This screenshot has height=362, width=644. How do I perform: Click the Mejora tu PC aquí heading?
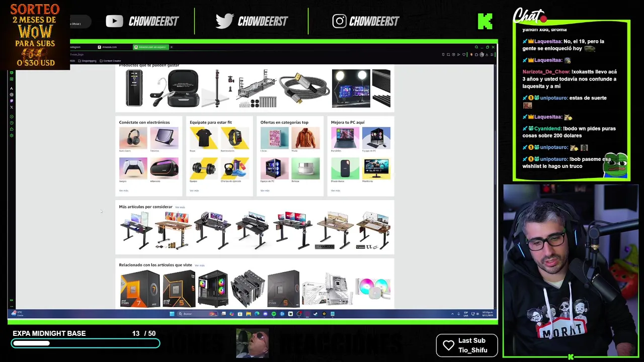click(x=348, y=122)
